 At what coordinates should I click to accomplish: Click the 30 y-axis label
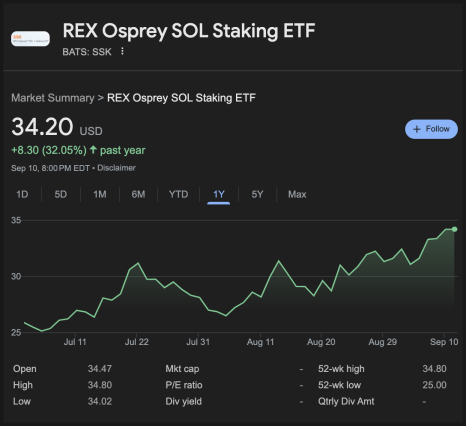coord(16,276)
